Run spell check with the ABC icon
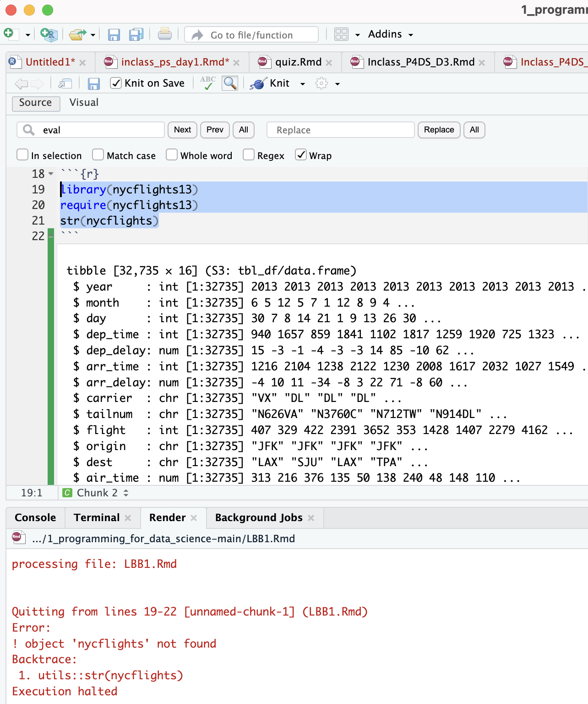The width and height of the screenshot is (588, 704). click(x=207, y=83)
